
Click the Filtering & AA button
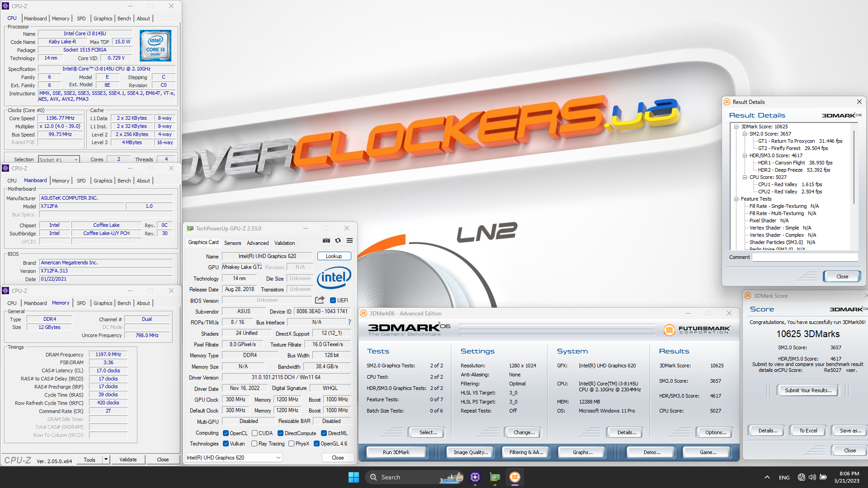point(526,452)
